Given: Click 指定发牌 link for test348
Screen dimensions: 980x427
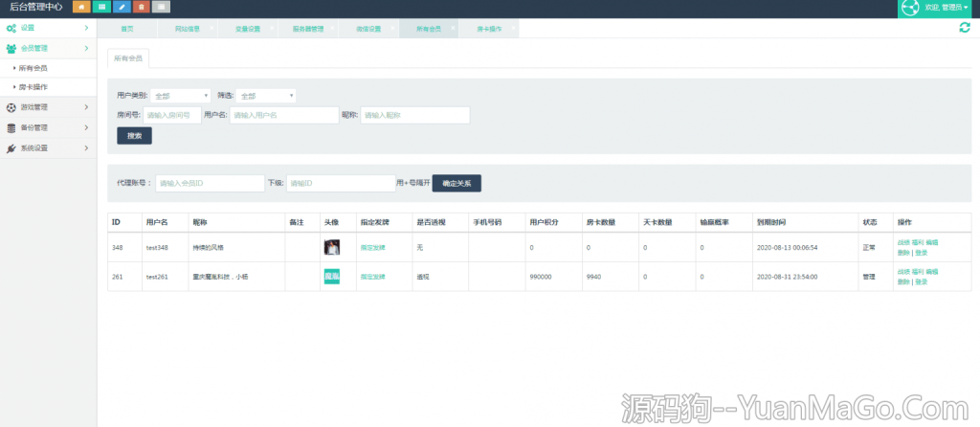Looking at the screenshot, I should tap(372, 247).
